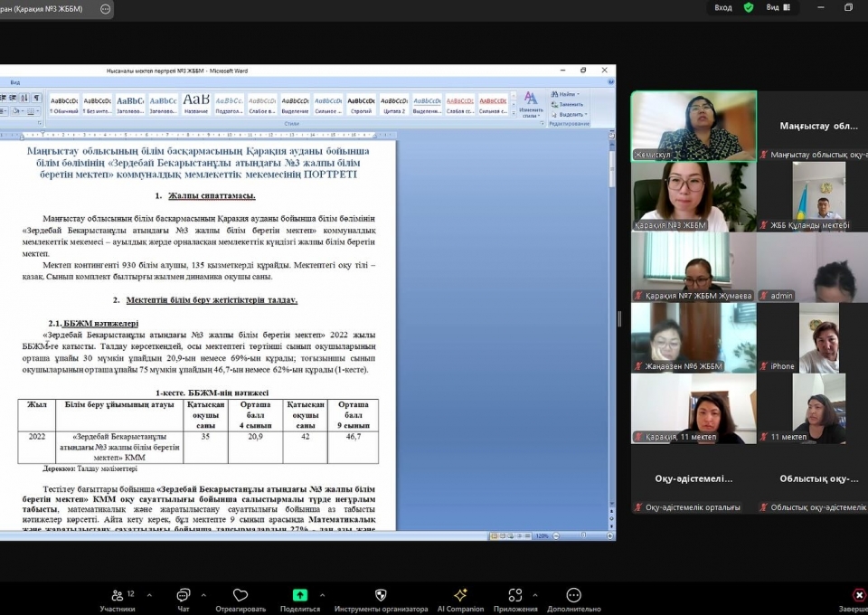The width and height of the screenshot is (868, 615).
Task: Click the zoom out minus button in Word
Action: (x=556, y=535)
